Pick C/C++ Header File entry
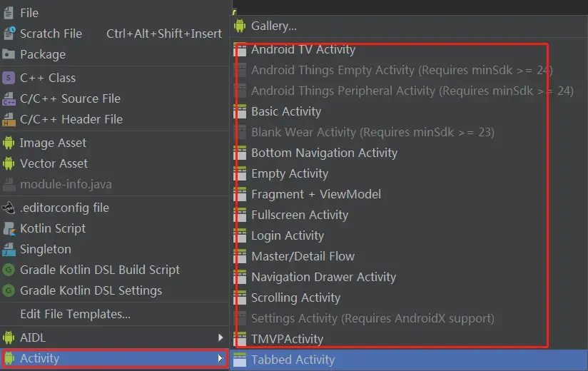Image resolution: width=588 pixels, height=371 pixels. [x=71, y=119]
